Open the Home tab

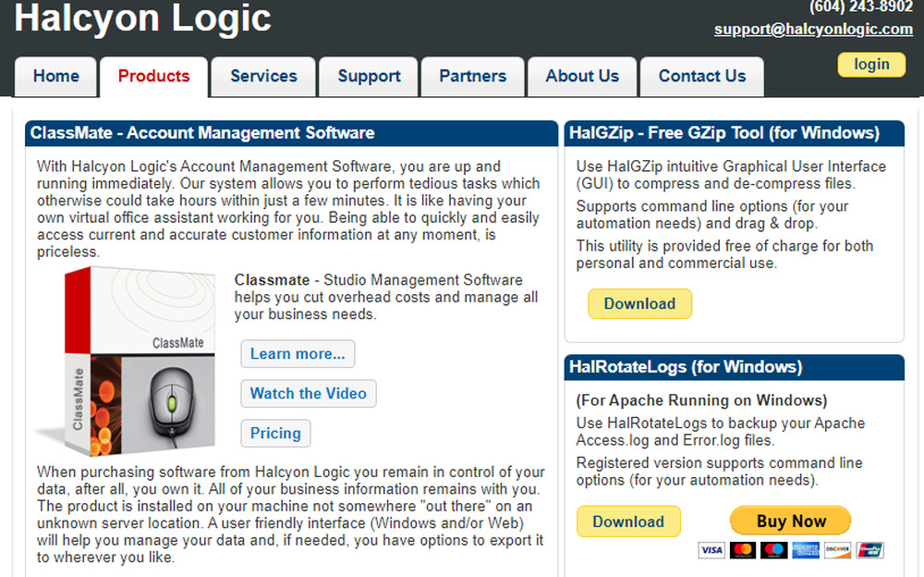(x=56, y=76)
